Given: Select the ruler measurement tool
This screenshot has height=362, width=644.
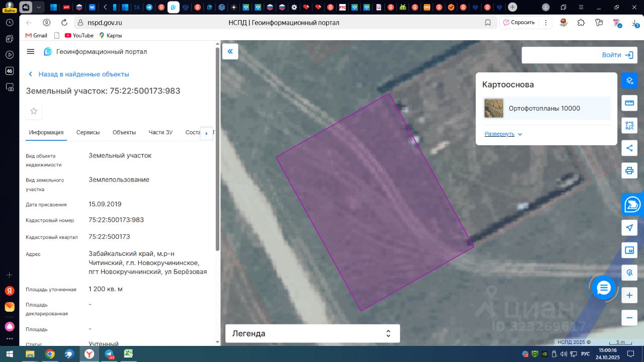Looking at the screenshot, I should click(x=629, y=103).
